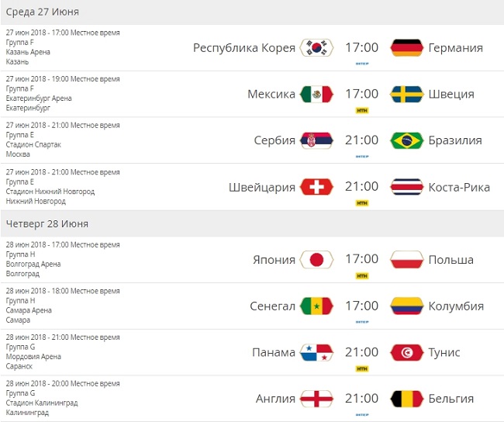Click the Sweden flag icon

point(407,95)
